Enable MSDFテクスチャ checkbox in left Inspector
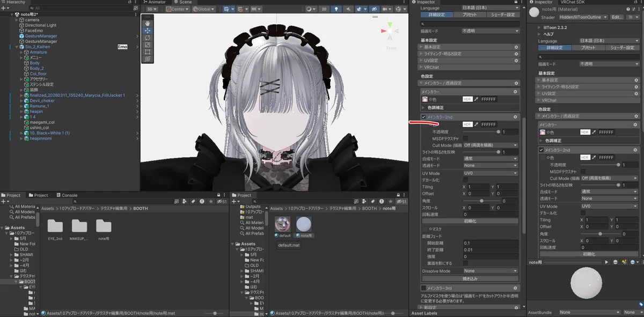 (x=465, y=138)
